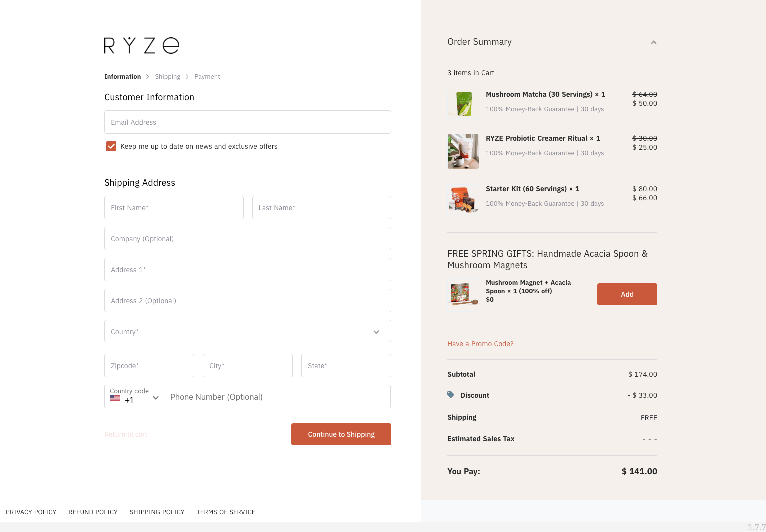Click the Mushroom Magnet gift thumbnail
The width and height of the screenshot is (766, 532).
[463, 293]
